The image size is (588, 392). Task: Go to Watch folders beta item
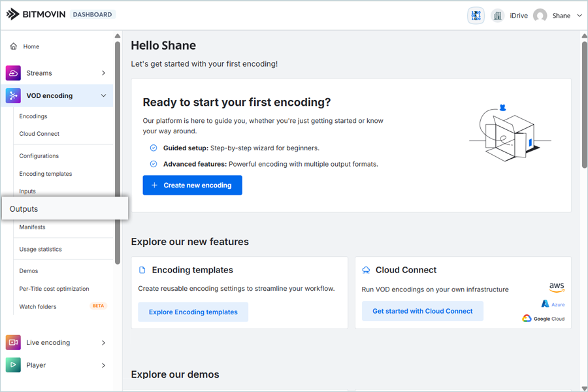(x=38, y=306)
